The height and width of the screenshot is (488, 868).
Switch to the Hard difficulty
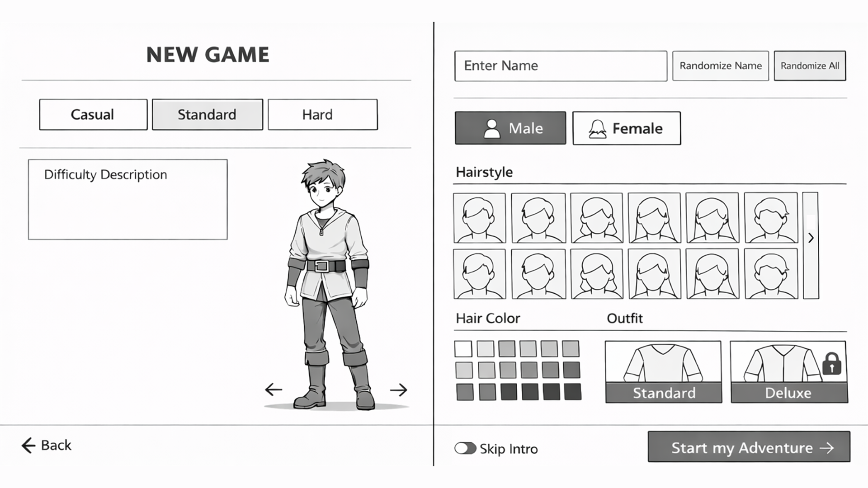pos(322,114)
